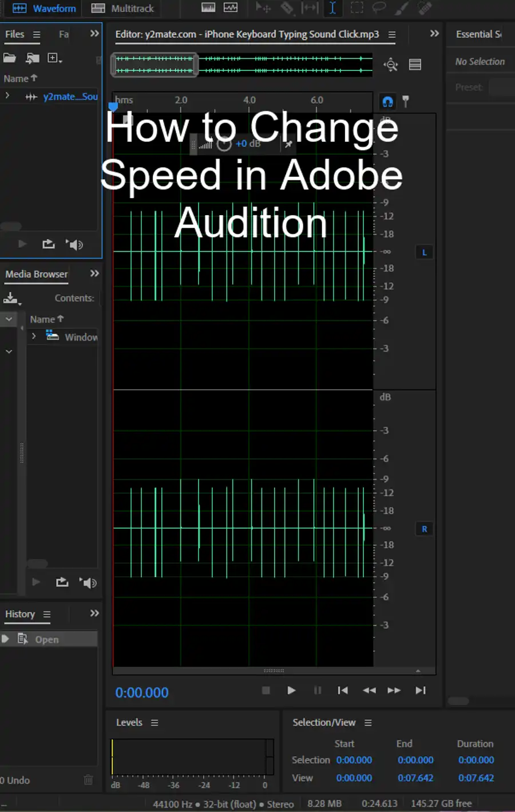Collapse the top Media Browser tree chevron
Screen dimensions: 515x812
[x=9, y=319]
